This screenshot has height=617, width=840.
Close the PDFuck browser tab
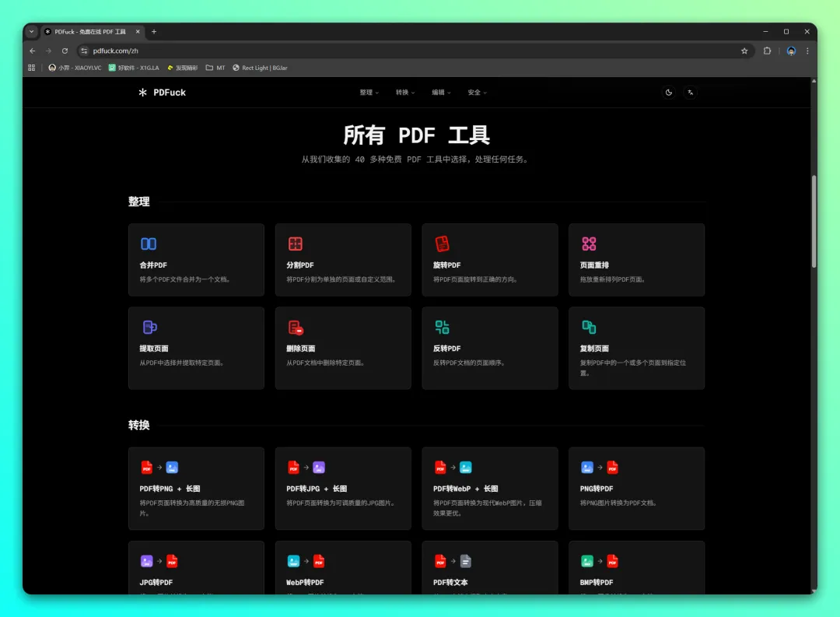coord(138,32)
